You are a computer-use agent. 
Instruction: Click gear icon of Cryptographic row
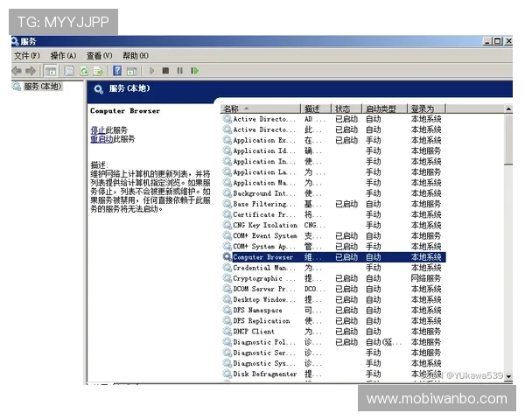227,278
